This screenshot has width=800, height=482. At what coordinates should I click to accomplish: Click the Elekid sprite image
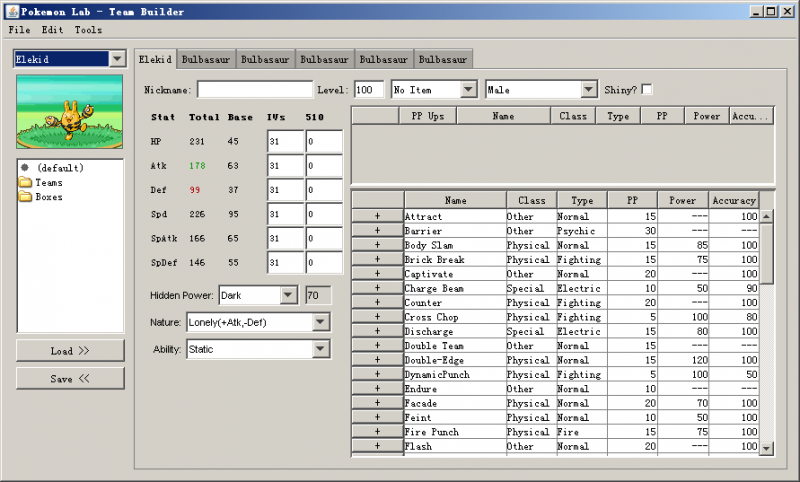pos(69,112)
